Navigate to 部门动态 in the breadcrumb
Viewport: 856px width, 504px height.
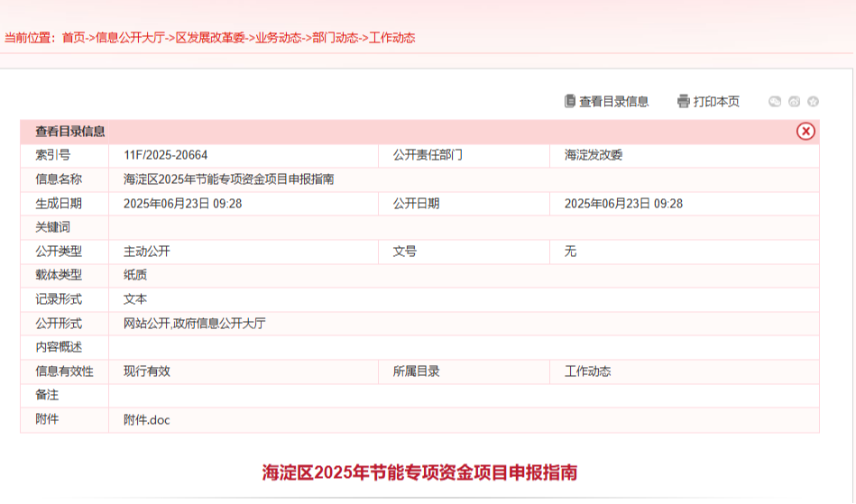(336, 38)
